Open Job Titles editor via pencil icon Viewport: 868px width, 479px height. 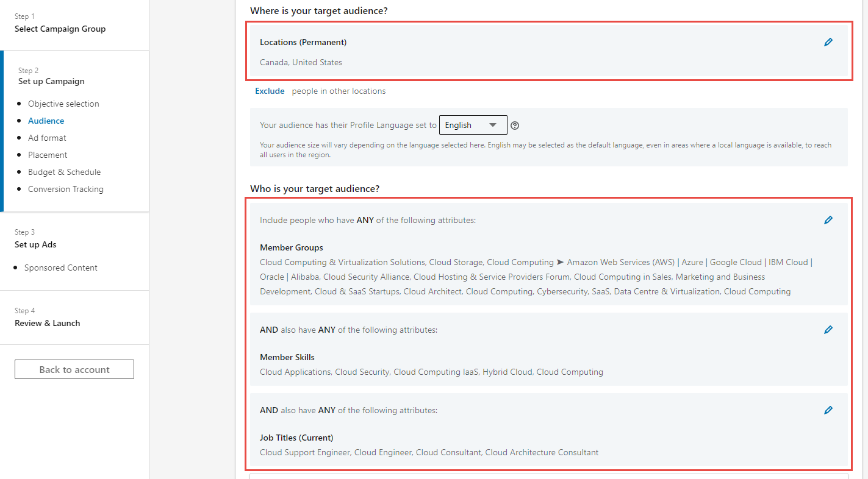(828, 410)
